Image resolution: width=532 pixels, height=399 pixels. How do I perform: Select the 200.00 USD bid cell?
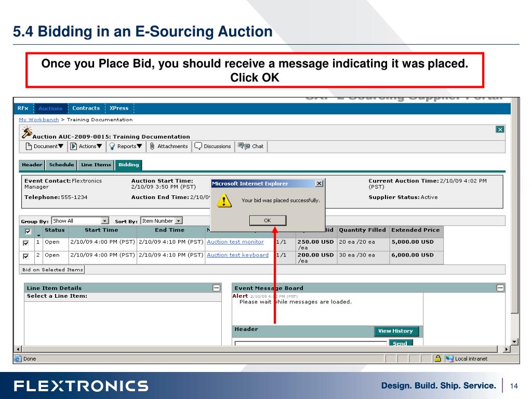(315, 258)
